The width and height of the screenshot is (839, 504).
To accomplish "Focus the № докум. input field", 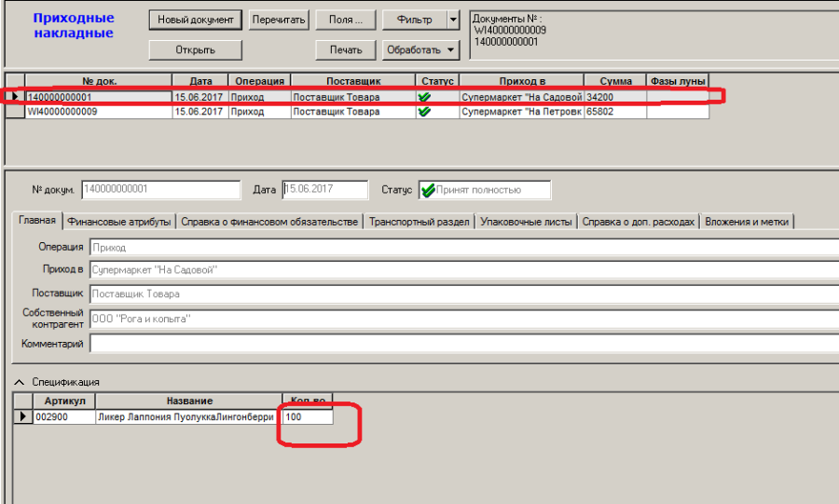I will click(161, 190).
